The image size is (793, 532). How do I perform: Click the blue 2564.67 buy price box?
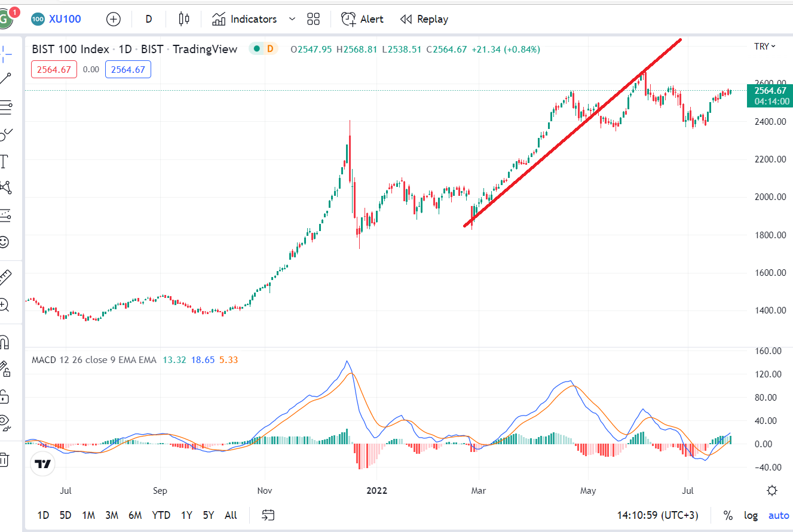(x=128, y=69)
